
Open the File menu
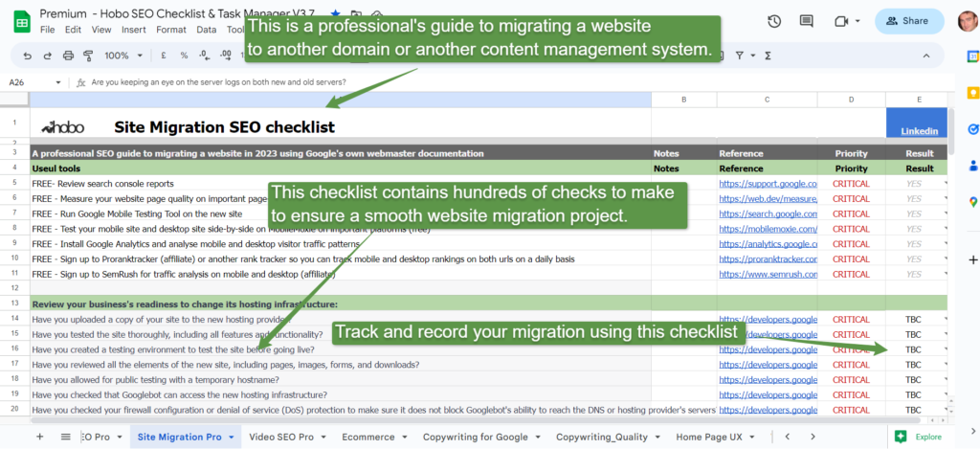47,30
